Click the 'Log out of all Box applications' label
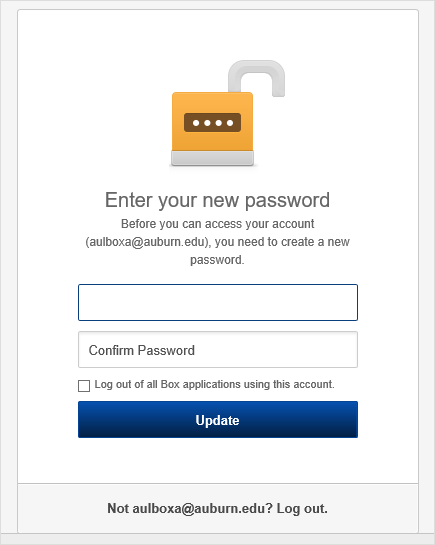The width and height of the screenshot is (435, 545). click(x=214, y=384)
